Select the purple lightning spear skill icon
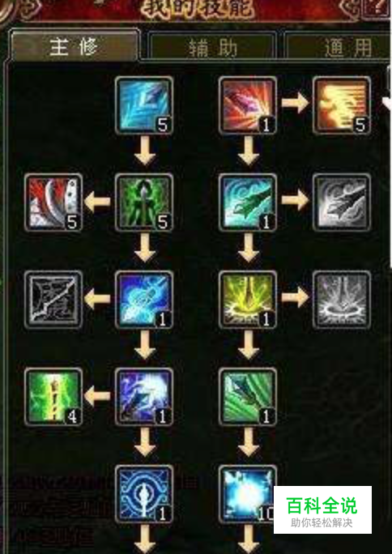392x554 pixels. click(144, 396)
